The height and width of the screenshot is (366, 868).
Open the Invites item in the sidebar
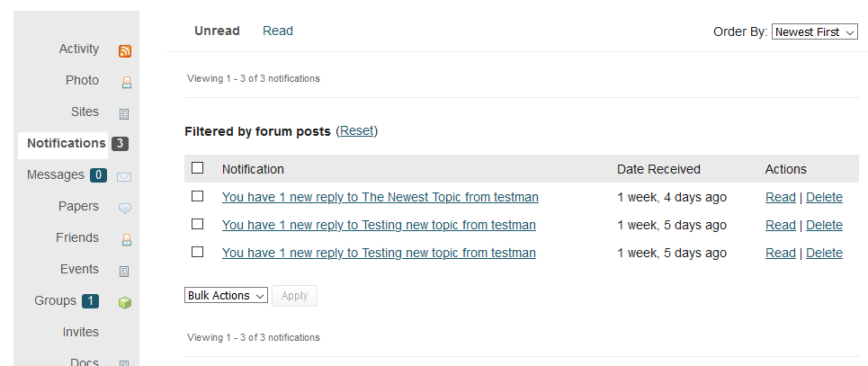coord(81,332)
